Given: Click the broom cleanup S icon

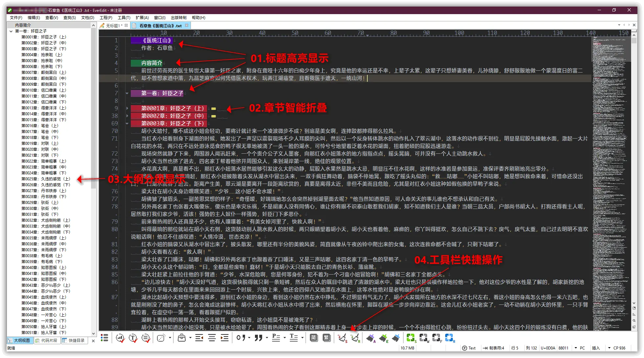Looking at the screenshot, I should pyautogui.click(x=342, y=338).
